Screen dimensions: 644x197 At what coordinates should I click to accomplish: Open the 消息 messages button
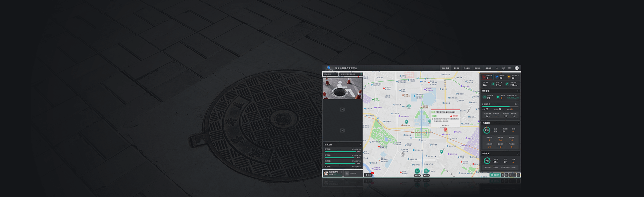tap(368, 175)
